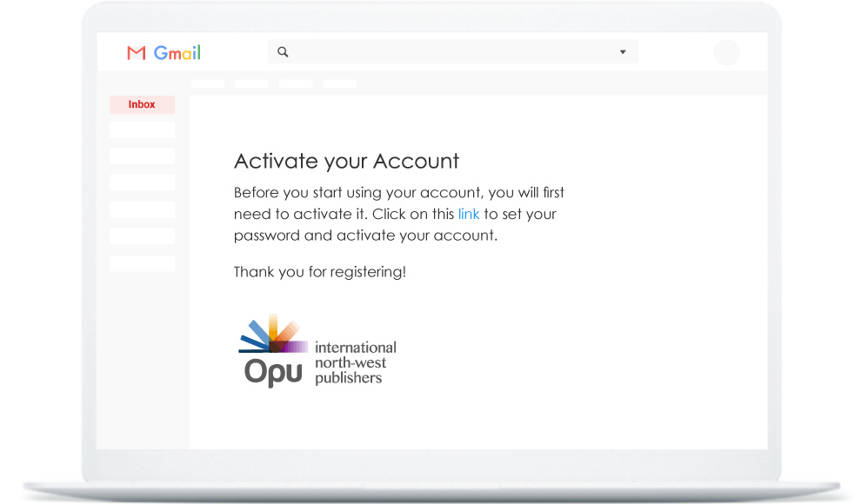868x504 pixels.
Task: Select the Inbox label in sidebar
Action: coord(142,104)
